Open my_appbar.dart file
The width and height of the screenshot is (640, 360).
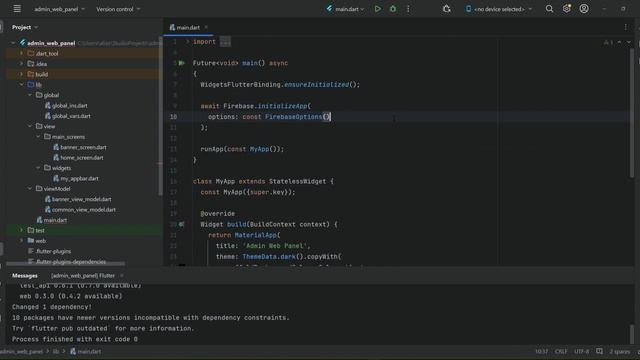pos(79,178)
